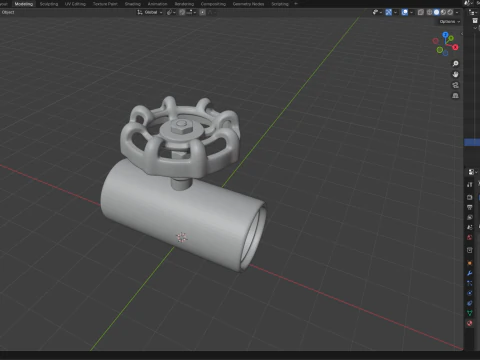Expand the sidebar with small arrow
The height and width of the screenshot is (360, 480).
[462, 34]
